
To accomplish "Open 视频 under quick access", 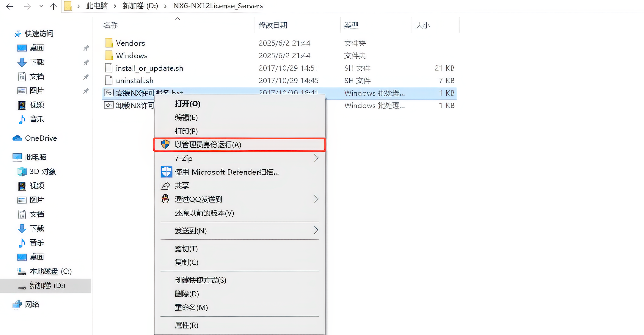I will (x=37, y=105).
